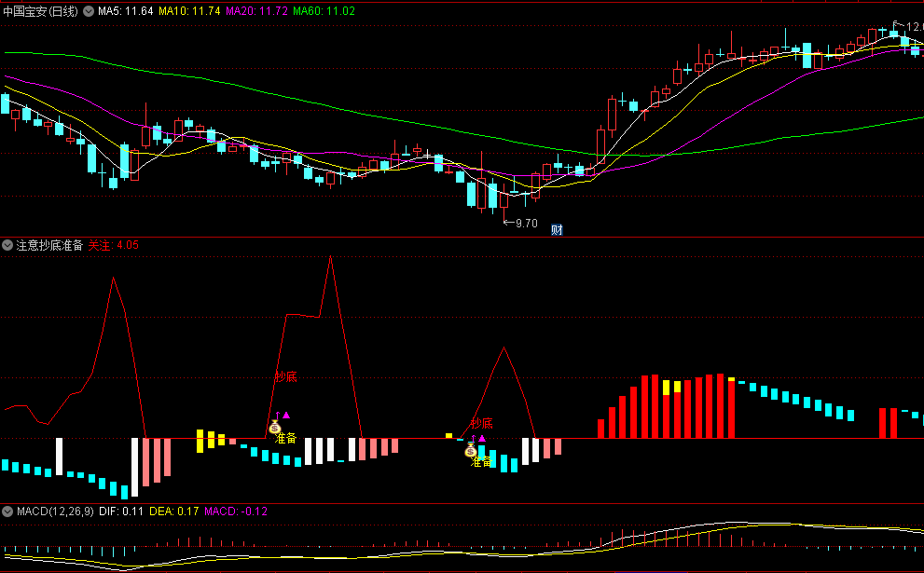Click the MACD: -0.12 value
Screen dimensions: 924x573
click(236, 512)
